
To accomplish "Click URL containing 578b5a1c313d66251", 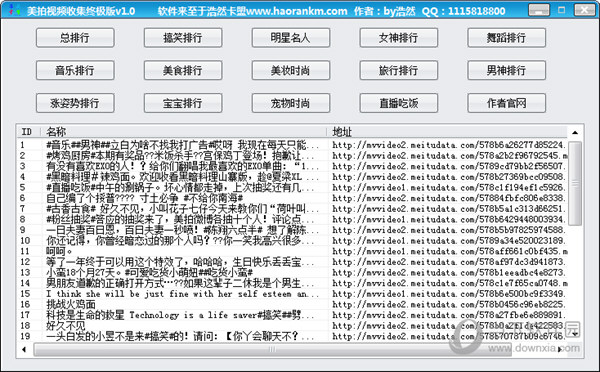I will pyautogui.click(x=448, y=209).
